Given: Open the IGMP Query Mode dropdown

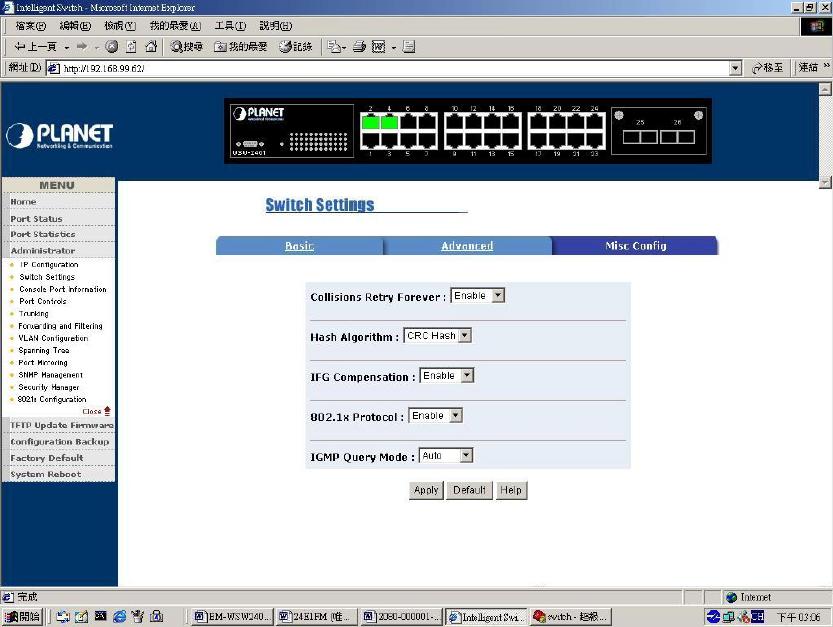Looking at the screenshot, I should pos(465,456).
